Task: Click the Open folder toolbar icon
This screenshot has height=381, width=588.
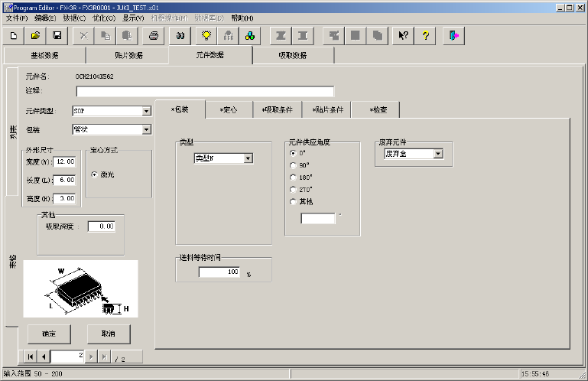Action: pyautogui.click(x=35, y=36)
